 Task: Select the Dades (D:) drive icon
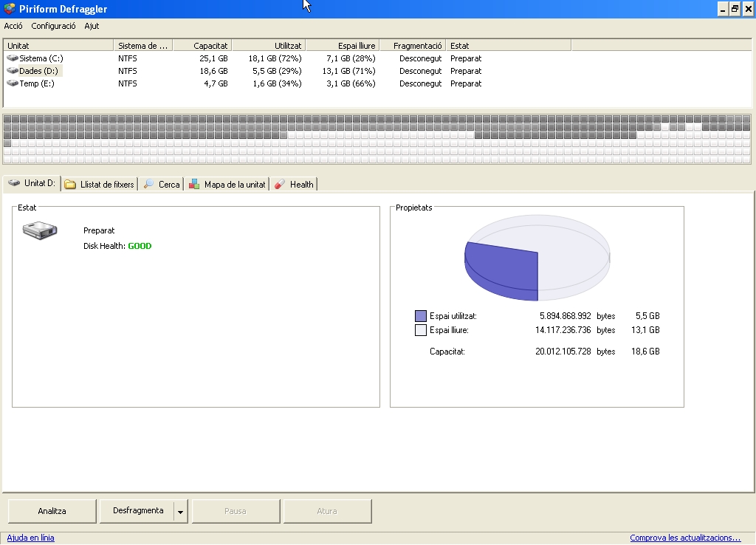13,71
